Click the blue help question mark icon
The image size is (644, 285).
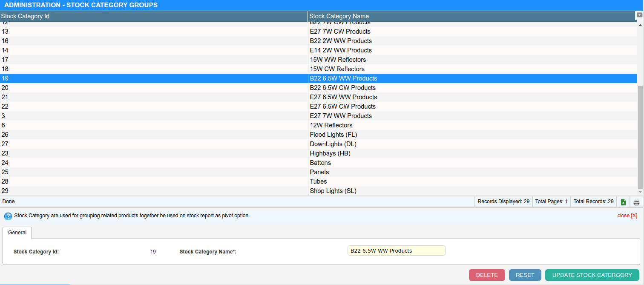coord(8,216)
